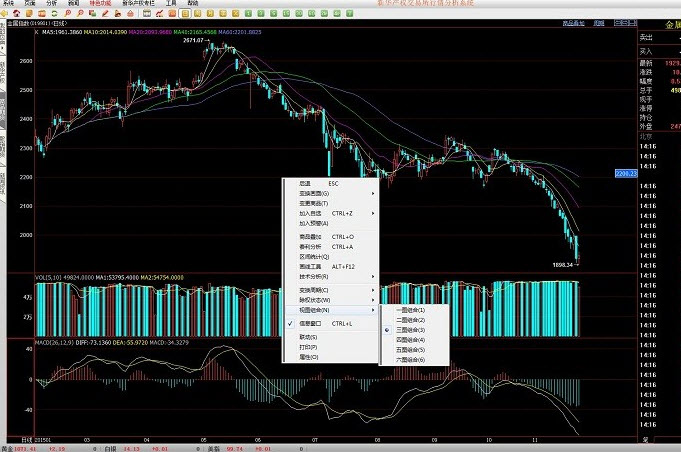The width and height of the screenshot is (681, 452).
Task: Select the red pencil drawing tool icon
Action: click(105, 13)
